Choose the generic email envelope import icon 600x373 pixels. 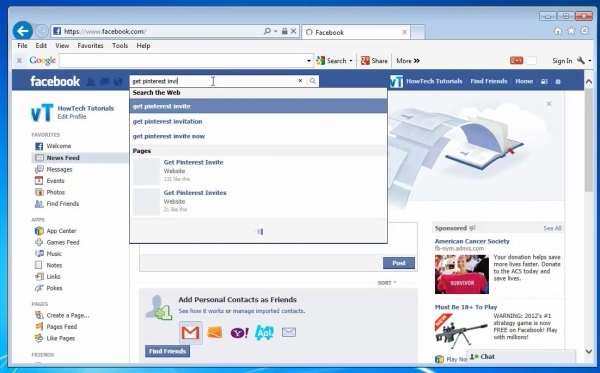coord(289,332)
